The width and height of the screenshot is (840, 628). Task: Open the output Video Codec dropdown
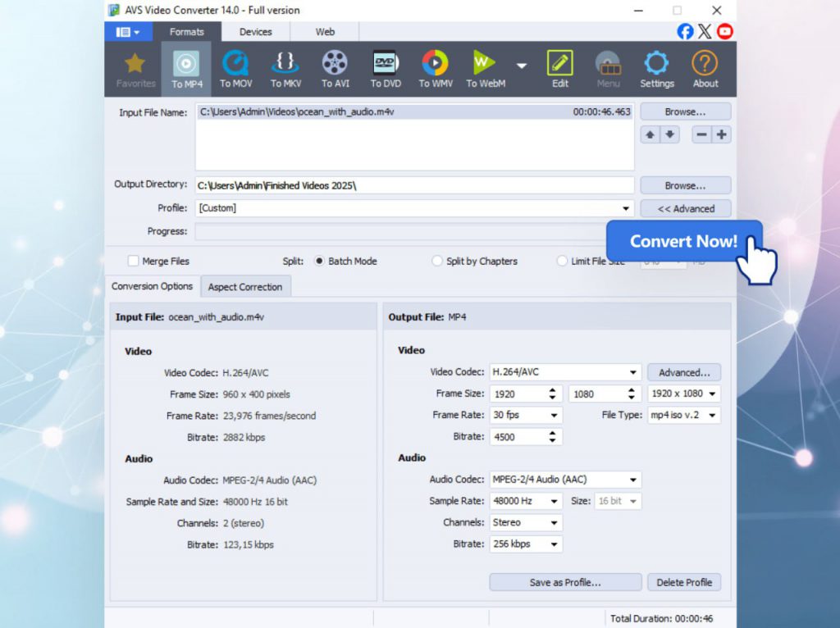pos(633,372)
